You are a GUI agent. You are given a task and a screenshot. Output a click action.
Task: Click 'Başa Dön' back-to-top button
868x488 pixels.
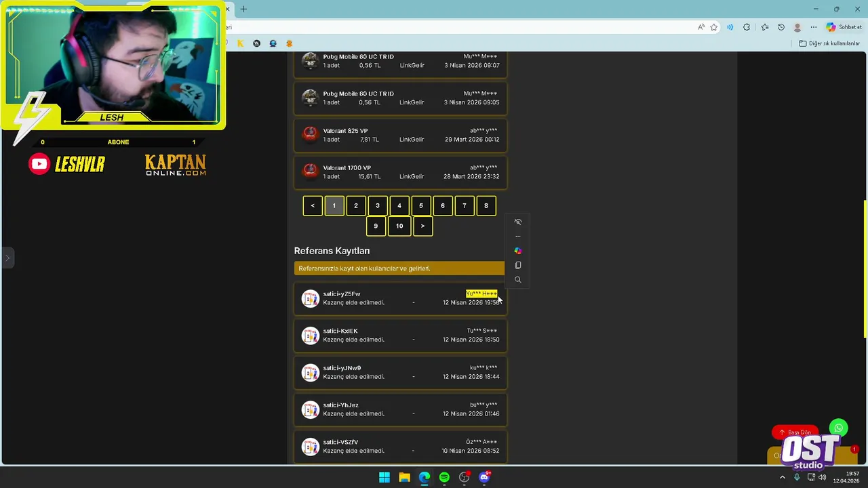click(x=795, y=432)
